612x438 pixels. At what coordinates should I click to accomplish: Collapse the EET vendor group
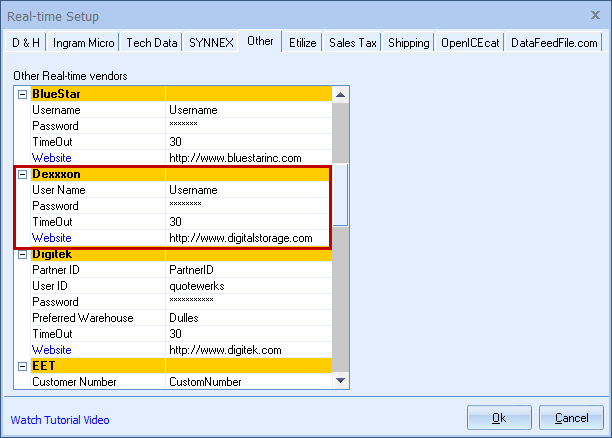(23, 366)
